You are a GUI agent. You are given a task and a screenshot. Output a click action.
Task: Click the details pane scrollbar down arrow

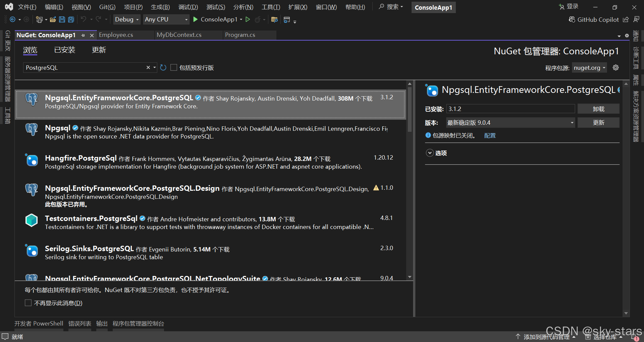click(626, 313)
